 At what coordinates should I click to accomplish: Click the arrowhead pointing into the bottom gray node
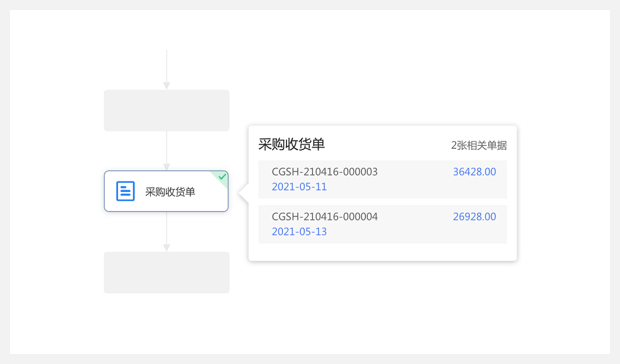[x=167, y=248]
